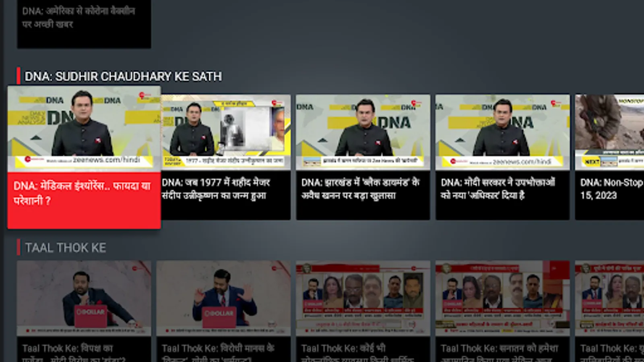
Task: Click the 'DNA: SUDHIR CHAUDHARY KE SATH' section heading
Action: [x=123, y=76]
